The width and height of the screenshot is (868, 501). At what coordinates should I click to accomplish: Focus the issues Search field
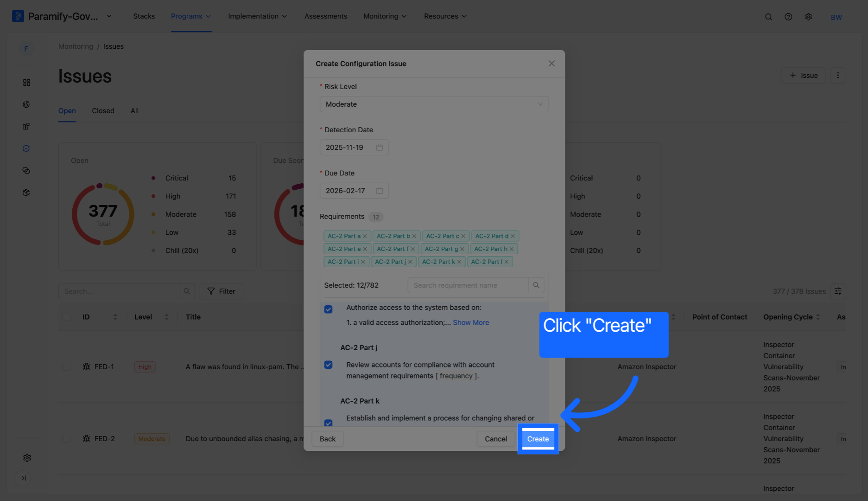coord(119,291)
